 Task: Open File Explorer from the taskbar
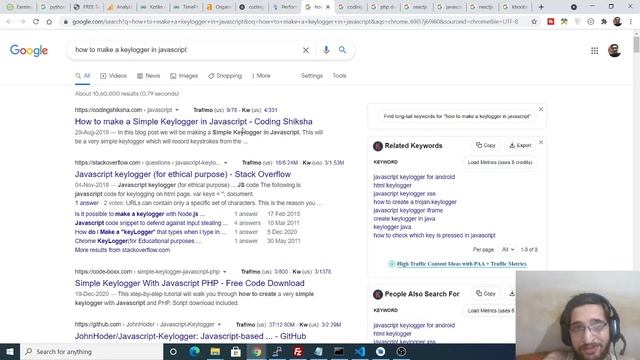(215, 351)
